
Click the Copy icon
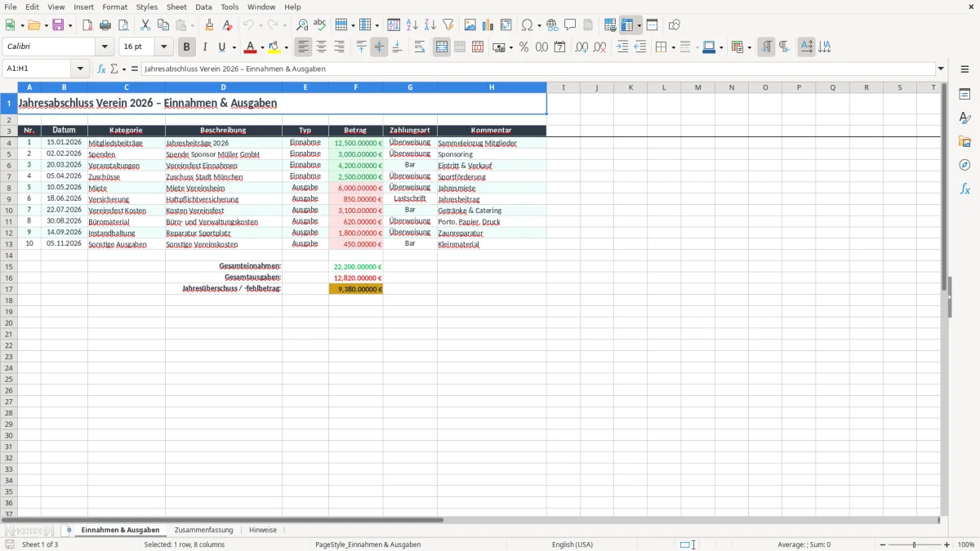coord(163,25)
